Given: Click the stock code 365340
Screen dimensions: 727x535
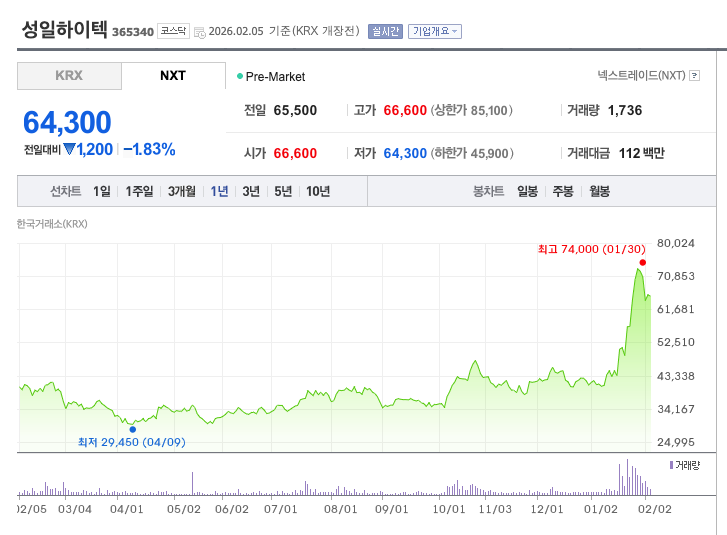Looking at the screenshot, I should 133,32.
